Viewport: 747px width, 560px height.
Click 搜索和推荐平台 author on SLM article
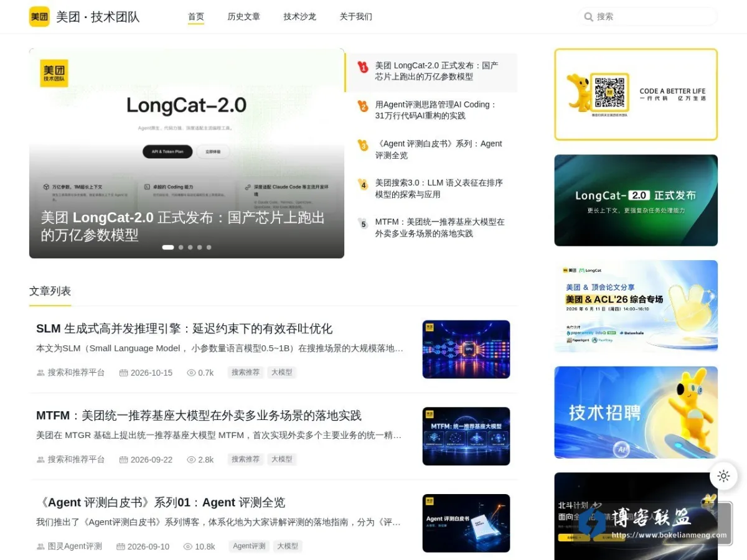click(x=76, y=373)
